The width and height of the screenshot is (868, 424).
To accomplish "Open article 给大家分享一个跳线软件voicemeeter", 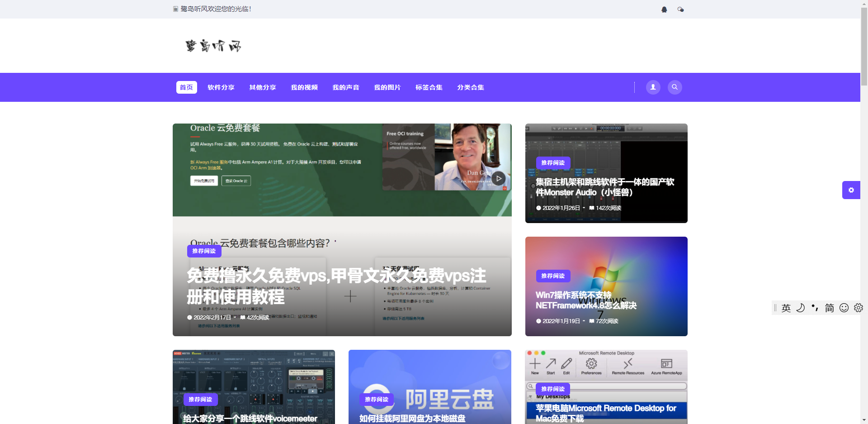I will tap(250, 419).
